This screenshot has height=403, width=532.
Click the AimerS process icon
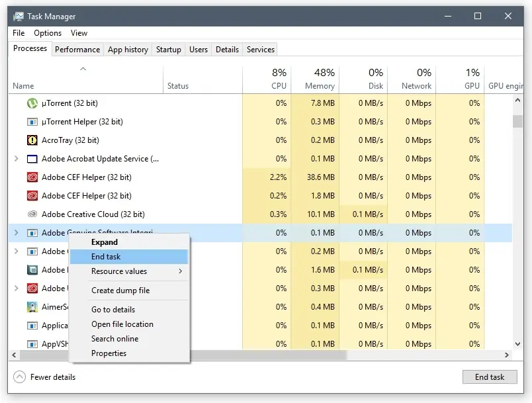(x=32, y=307)
